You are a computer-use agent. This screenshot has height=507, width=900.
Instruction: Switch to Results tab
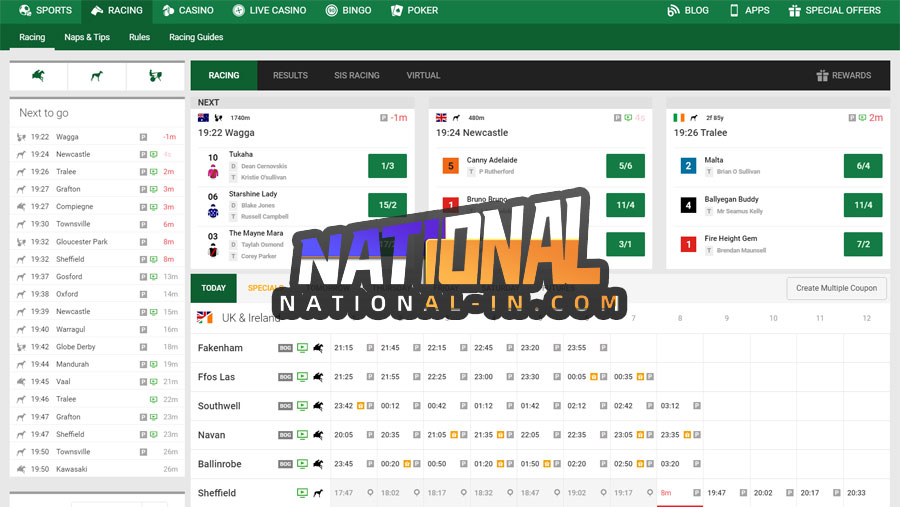tap(290, 75)
